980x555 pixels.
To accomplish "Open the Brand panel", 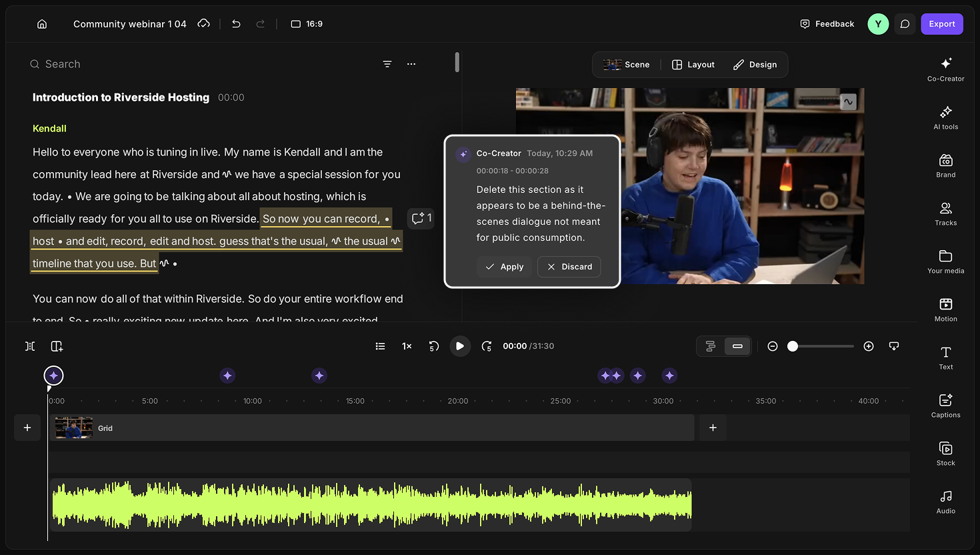I will click(945, 165).
